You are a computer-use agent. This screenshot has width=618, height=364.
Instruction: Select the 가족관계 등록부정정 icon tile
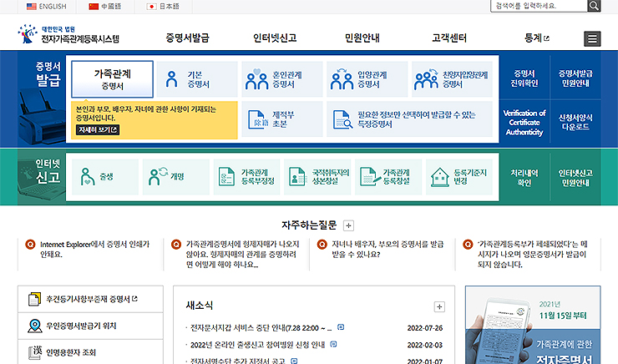point(246,177)
